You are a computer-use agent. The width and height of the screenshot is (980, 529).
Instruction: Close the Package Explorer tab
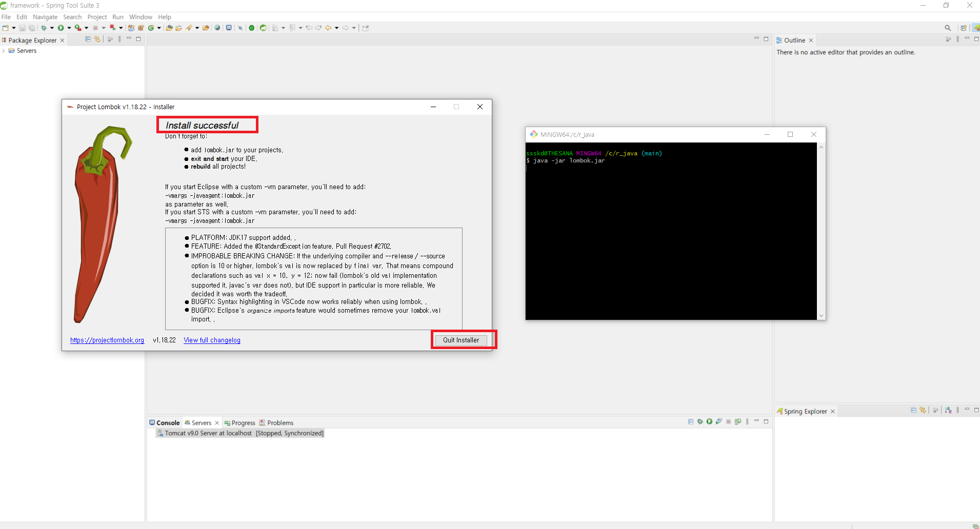coord(63,40)
